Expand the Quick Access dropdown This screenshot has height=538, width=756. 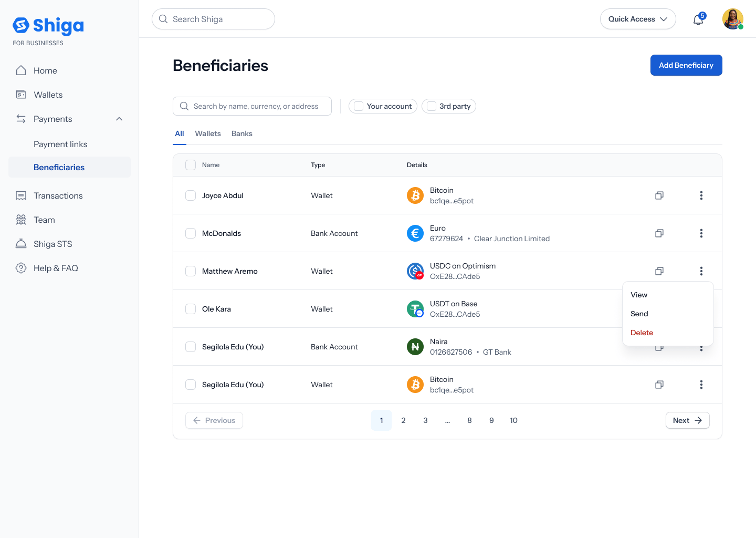pyautogui.click(x=638, y=19)
